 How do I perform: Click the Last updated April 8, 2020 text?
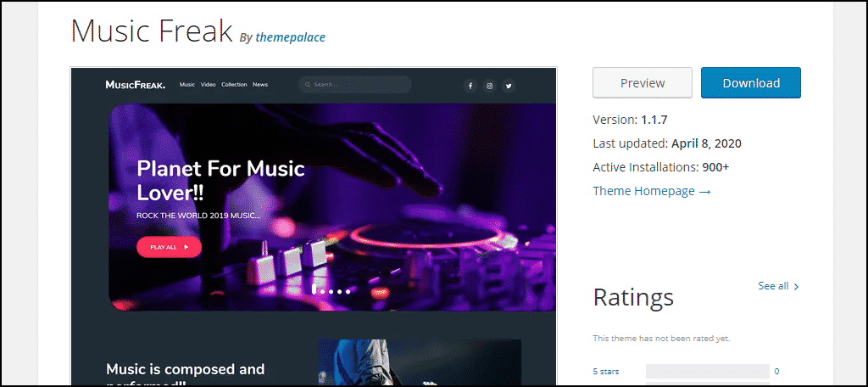coord(667,143)
